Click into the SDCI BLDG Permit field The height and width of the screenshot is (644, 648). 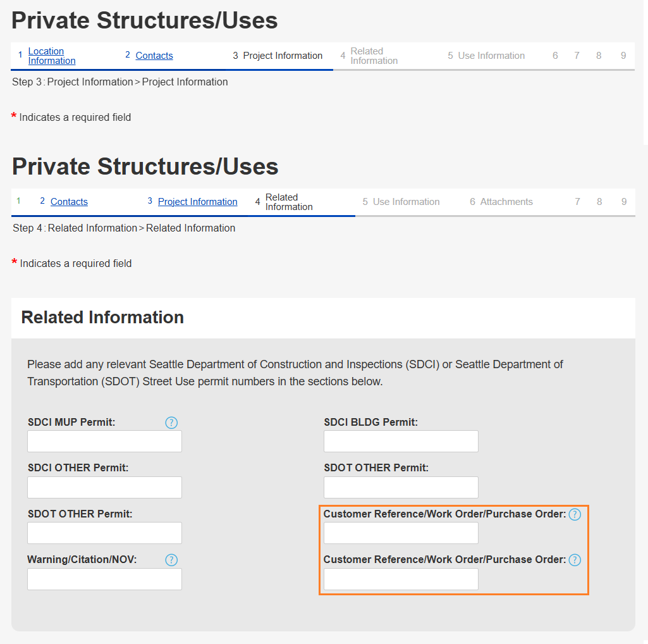[401, 442]
